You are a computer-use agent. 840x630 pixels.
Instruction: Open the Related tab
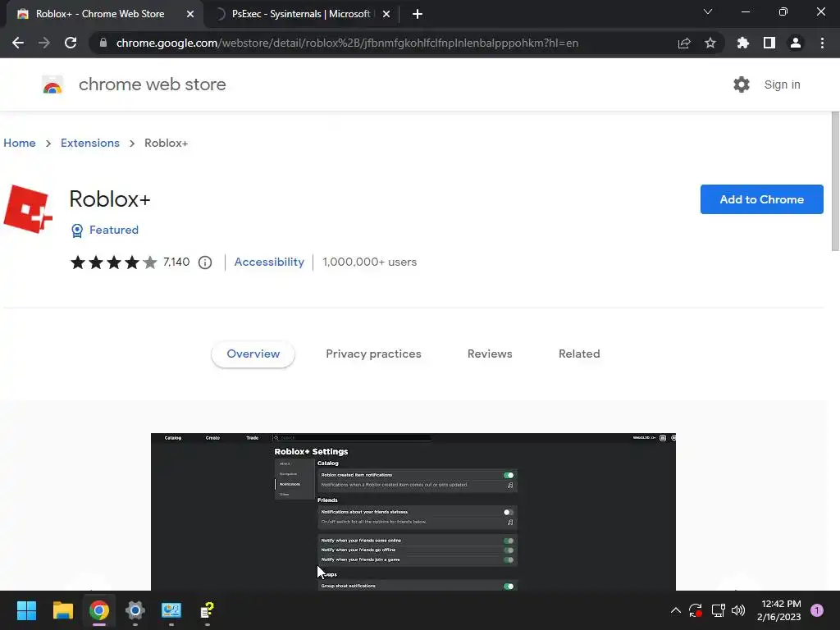(x=579, y=354)
